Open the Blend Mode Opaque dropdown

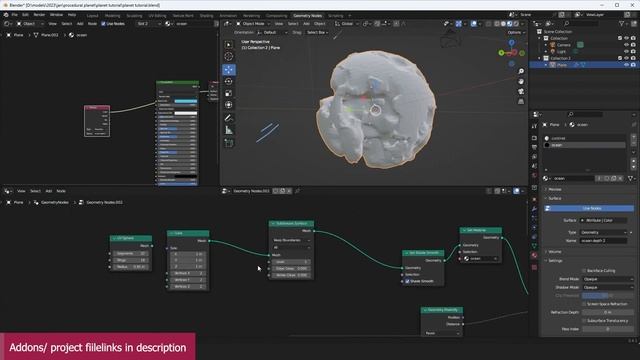(608, 279)
